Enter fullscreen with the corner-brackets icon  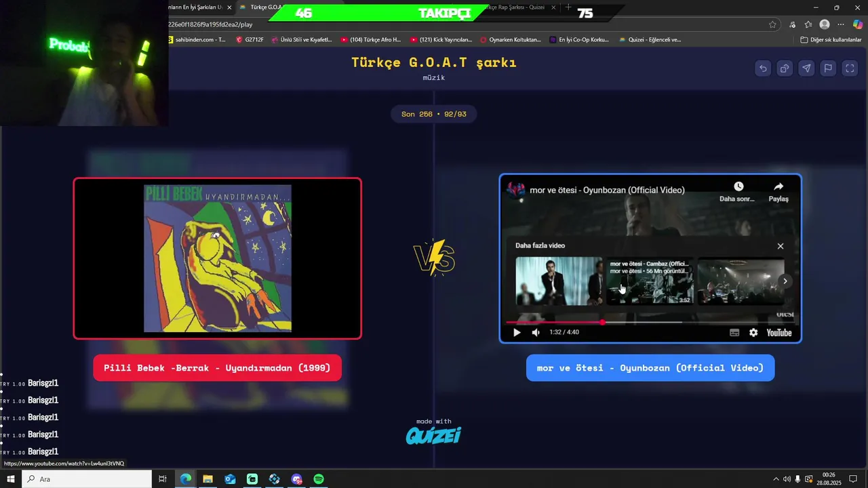point(850,68)
